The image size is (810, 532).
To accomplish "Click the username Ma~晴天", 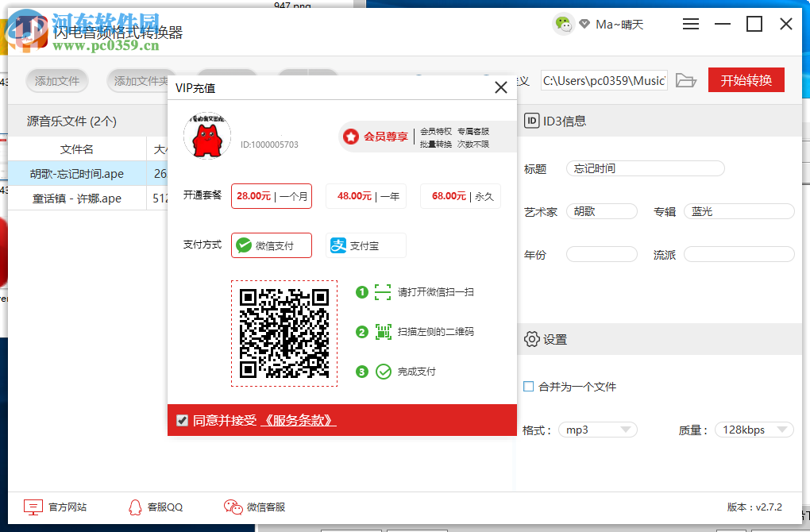I will (x=619, y=25).
